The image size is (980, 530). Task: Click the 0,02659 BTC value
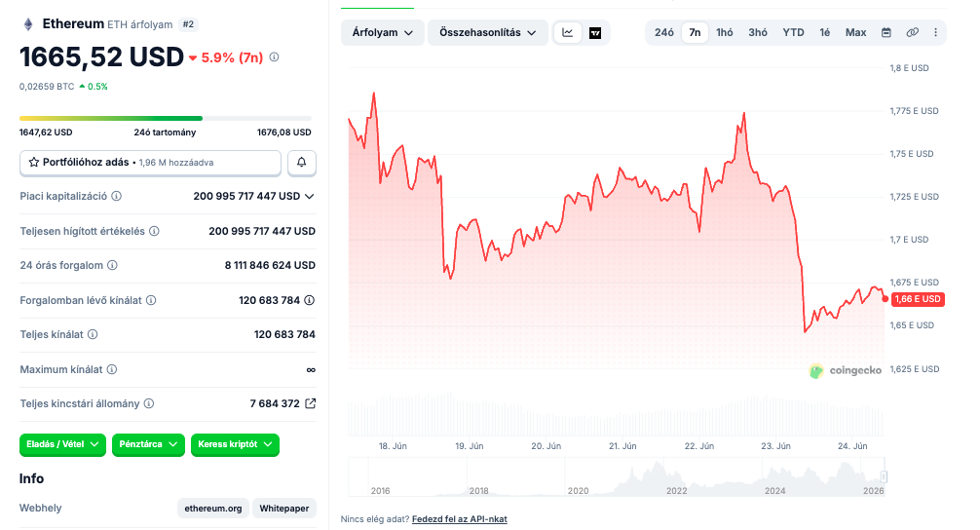click(47, 87)
